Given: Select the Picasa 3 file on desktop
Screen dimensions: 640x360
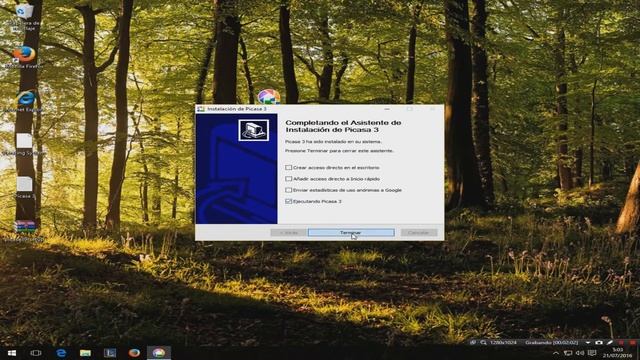Looking at the screenshot, I should (x=24, y=184).
